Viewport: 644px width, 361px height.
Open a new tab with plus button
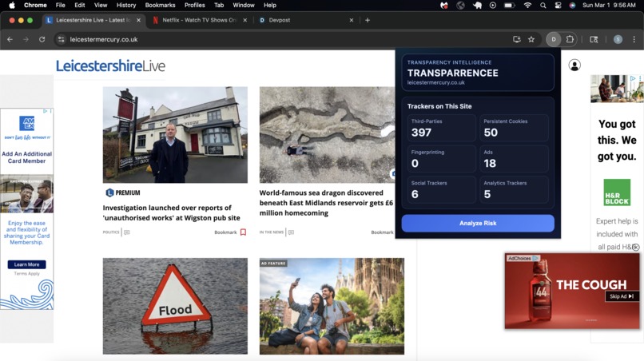point(368,20)
